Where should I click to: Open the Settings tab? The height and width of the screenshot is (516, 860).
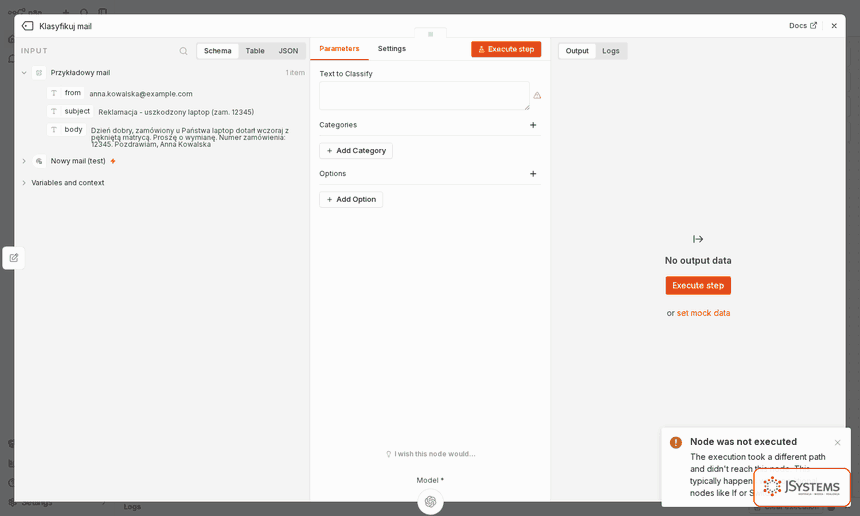392,49
